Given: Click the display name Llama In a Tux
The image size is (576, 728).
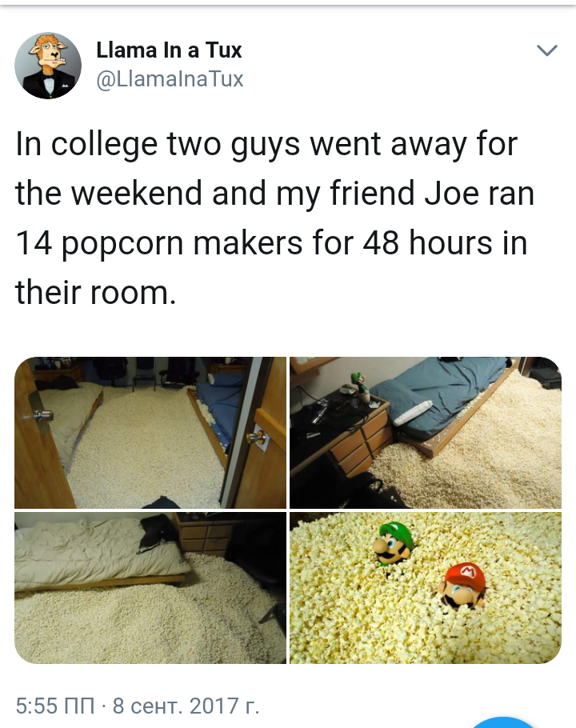Looking at the screenshot, I should tap(169, 50).
